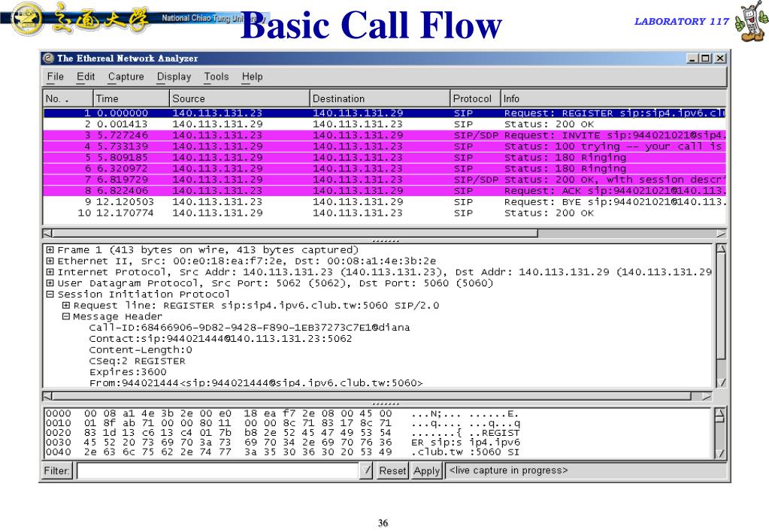The width and height of the screenshot is (769, 532).
Task: Select the CSeq:2 REGISTER line
Action: pos(138,361)
